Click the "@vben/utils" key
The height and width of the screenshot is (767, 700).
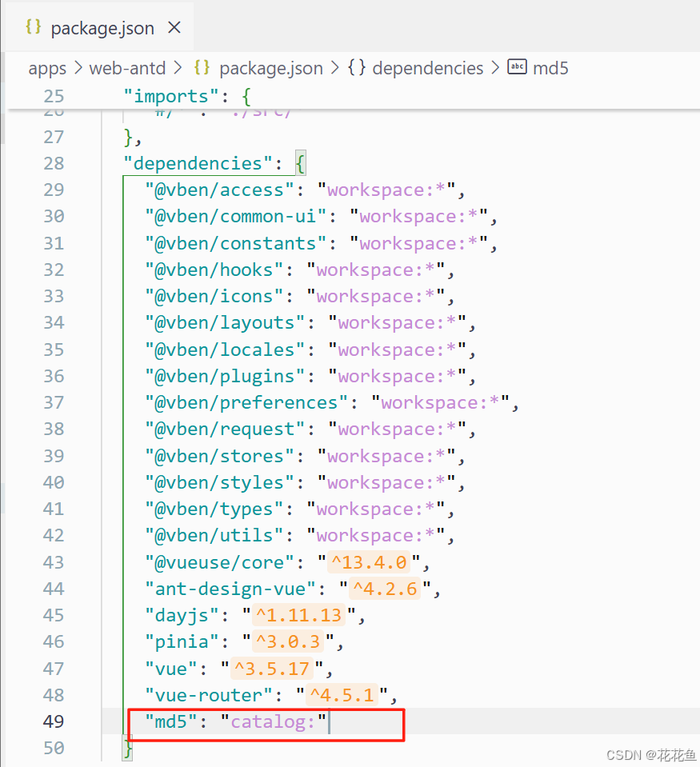[x=214, y=535]
